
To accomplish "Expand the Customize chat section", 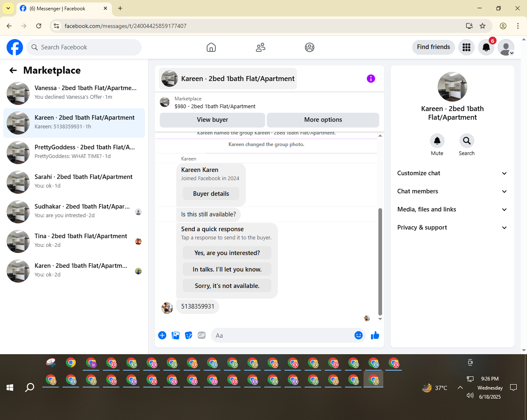I will coord(452,173).
